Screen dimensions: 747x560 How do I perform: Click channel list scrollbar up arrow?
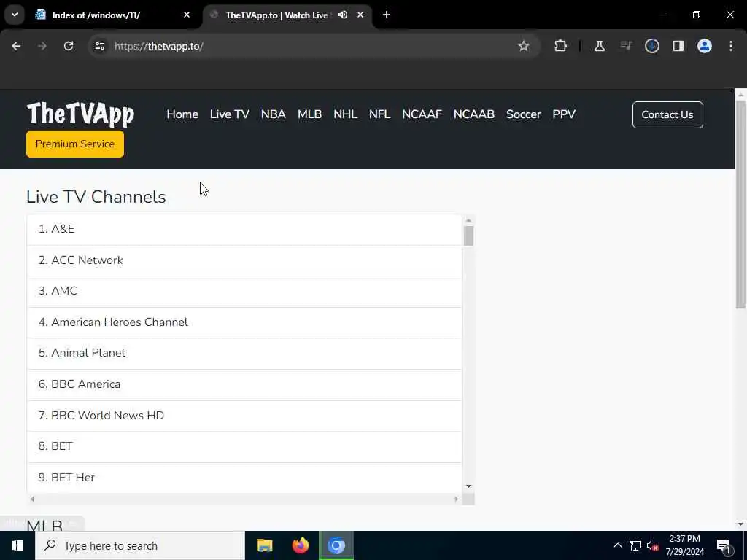468,220
